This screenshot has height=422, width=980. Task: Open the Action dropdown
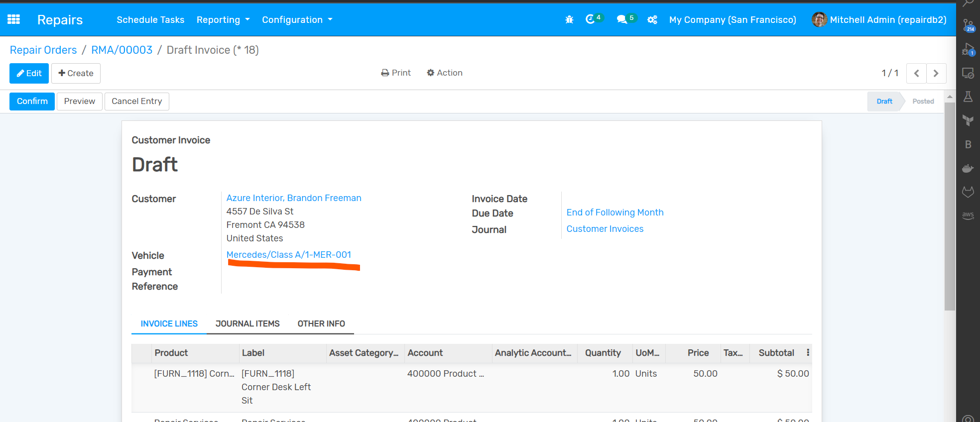pos(444,73)
